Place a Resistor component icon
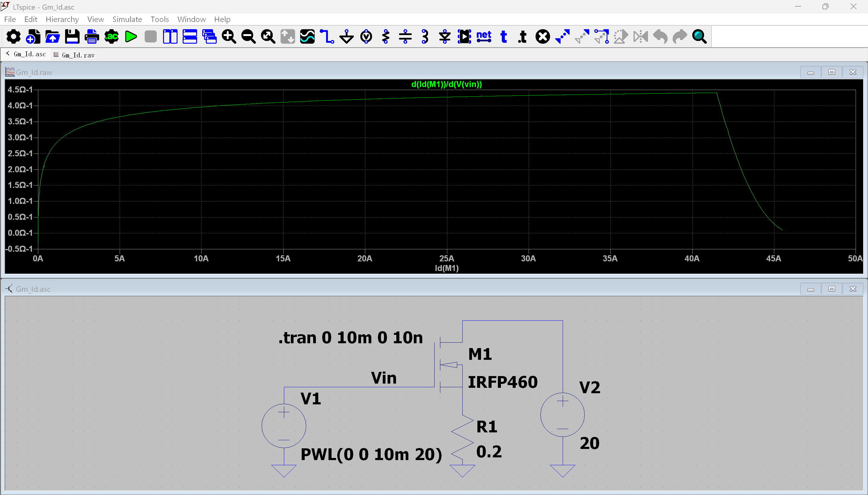The width and height of the screenshot is (868, 495). (x=386, y=36)
